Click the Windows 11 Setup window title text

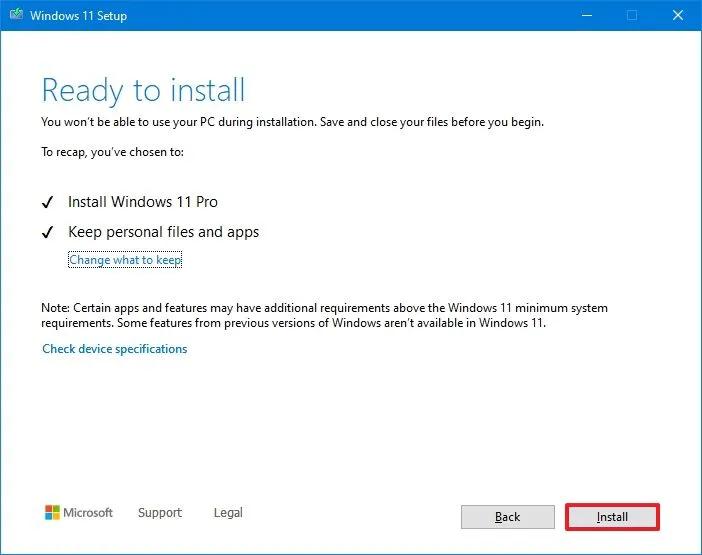coord(78,16)
